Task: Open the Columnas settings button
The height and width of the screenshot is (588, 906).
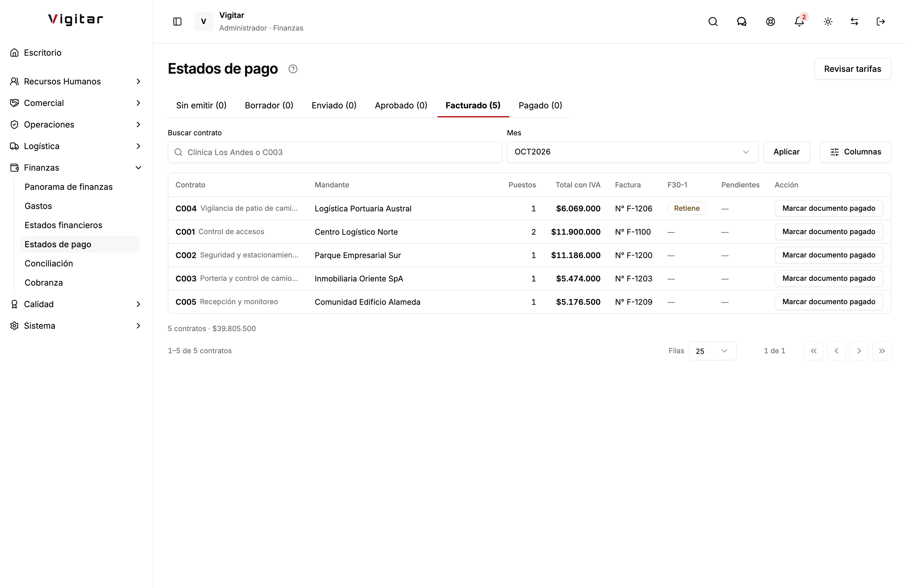Action: click(855, 152)
